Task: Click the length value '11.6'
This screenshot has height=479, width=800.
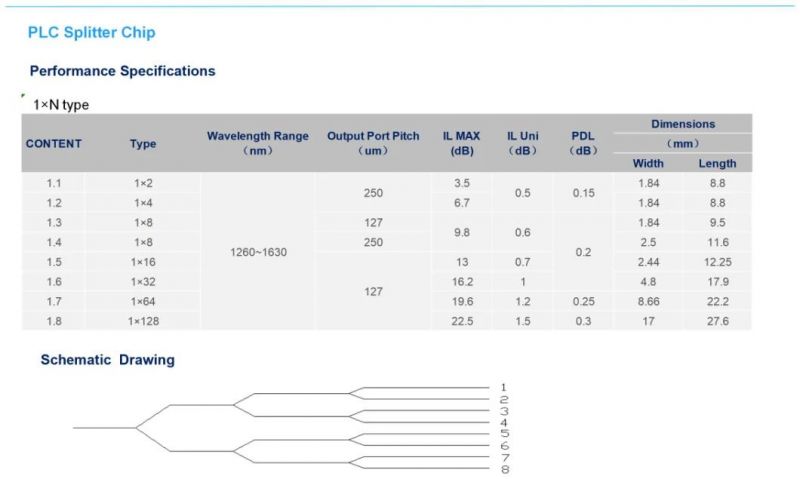Action: (717, 242)
